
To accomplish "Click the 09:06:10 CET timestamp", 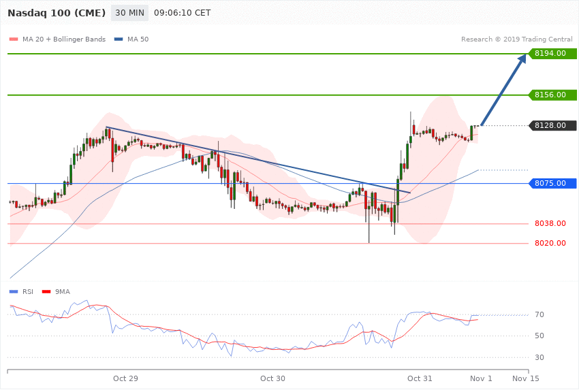I will coord(183,13).
